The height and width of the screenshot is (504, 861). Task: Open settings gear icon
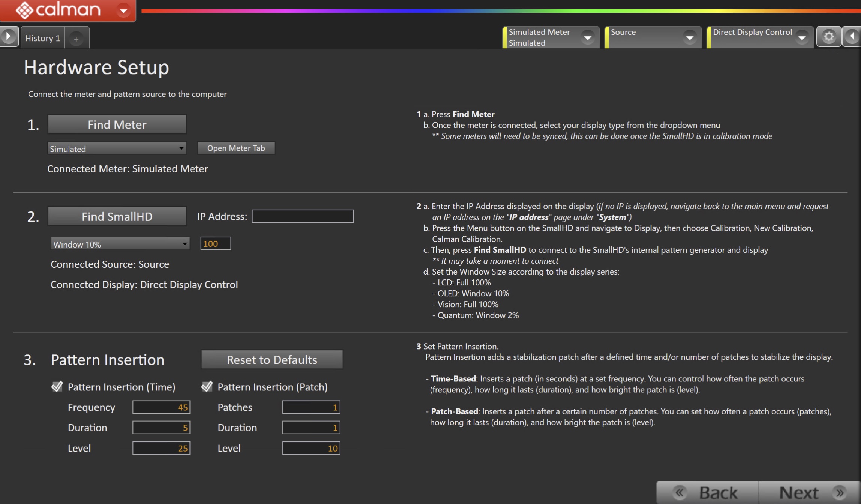click(x=828, y=37)
